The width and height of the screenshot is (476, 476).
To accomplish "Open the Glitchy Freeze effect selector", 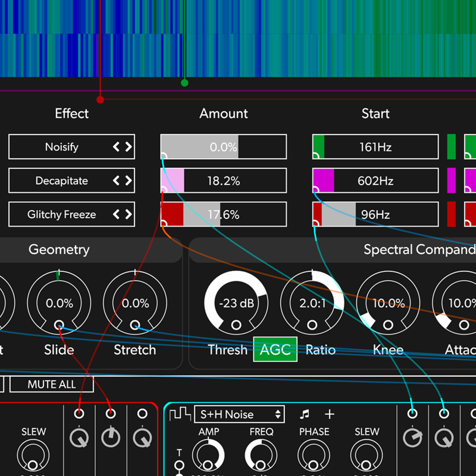I will point(62,215).
